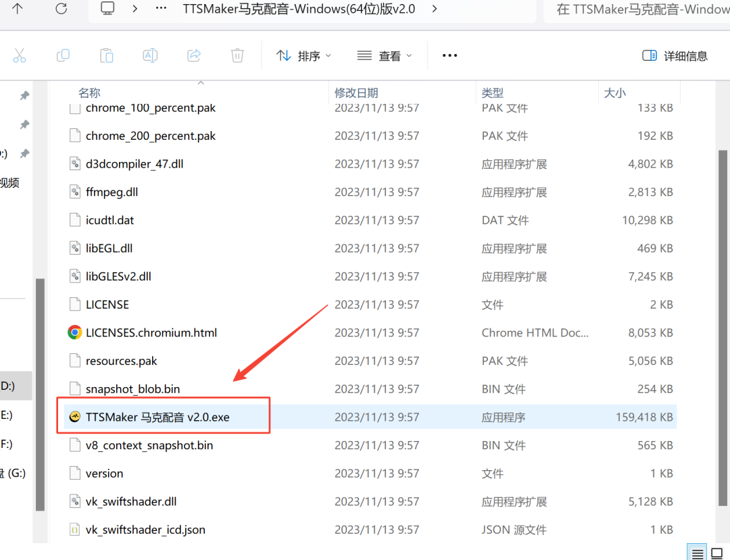Open the 视频 folder in the sidebar
Screen dimensions: 730x560
[9, 183]
